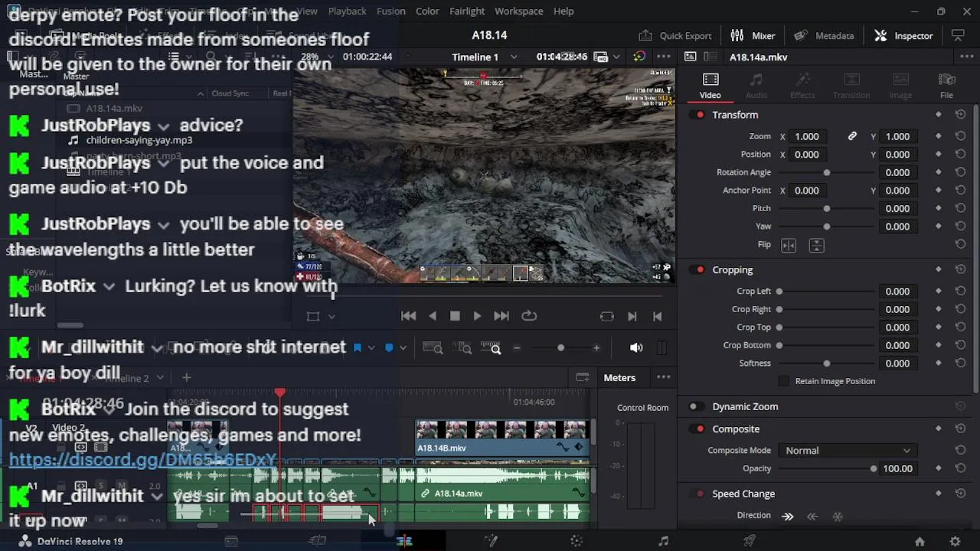Open the Metadata panel

tap(824, 35)
